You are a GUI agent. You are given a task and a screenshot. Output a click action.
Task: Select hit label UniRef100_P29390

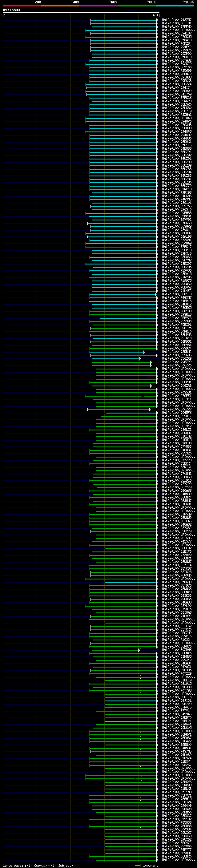[x=176, y=321]
